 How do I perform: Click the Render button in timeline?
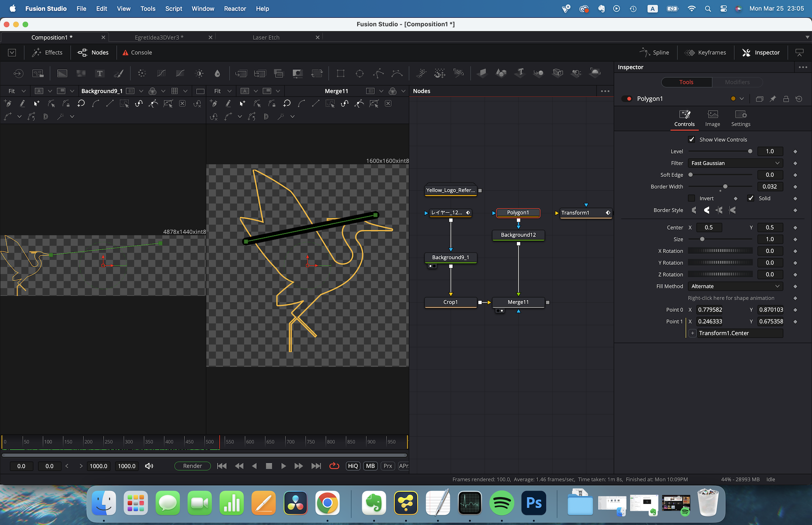pos(192,466)
